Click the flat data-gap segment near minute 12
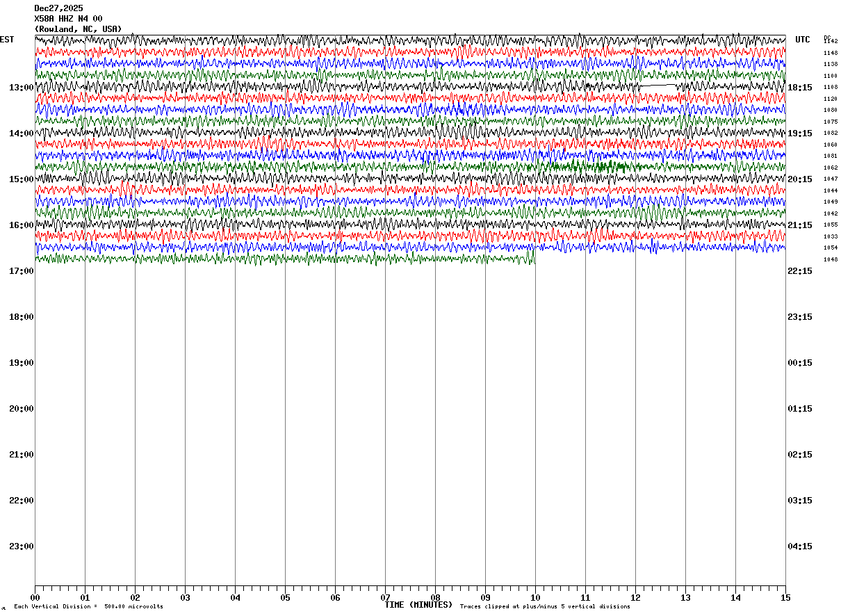841x616 pixels. coord(658,85)
